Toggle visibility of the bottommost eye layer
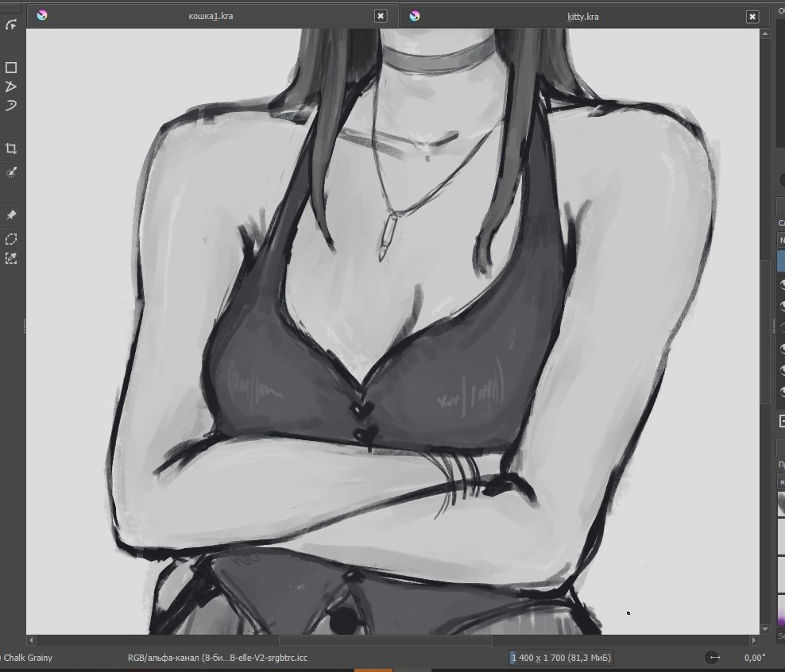Screen dimensions: 785x672 click(x=782, y=392)
